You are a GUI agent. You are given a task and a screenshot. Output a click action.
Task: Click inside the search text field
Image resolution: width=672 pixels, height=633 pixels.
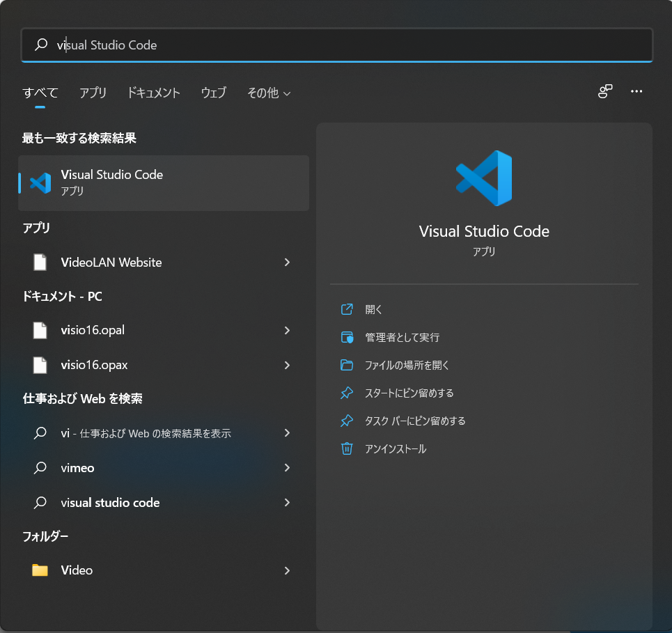(337, 45)
